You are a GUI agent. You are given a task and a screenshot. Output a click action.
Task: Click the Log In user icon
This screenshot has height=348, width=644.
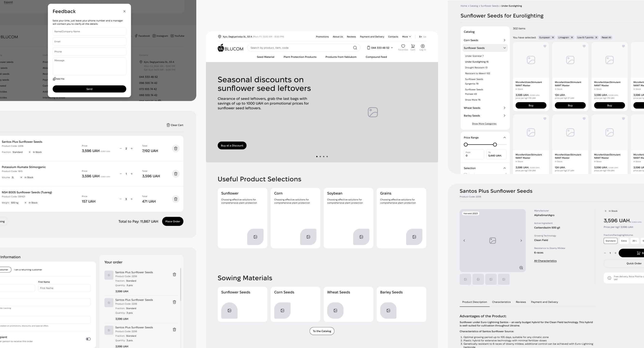click(423, 46)
